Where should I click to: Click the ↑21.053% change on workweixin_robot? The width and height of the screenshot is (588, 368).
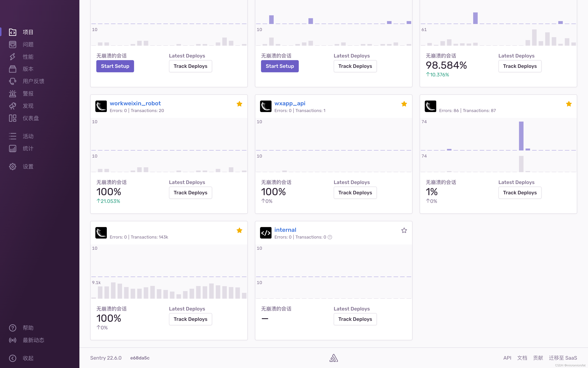pyautogui.click(x=108, y=201)
